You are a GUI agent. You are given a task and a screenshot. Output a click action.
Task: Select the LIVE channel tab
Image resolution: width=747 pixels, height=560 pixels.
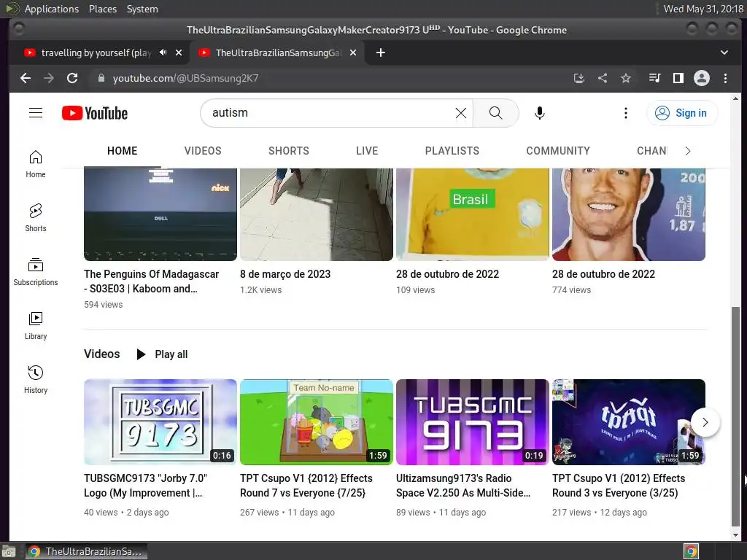(x=367, y=151)
